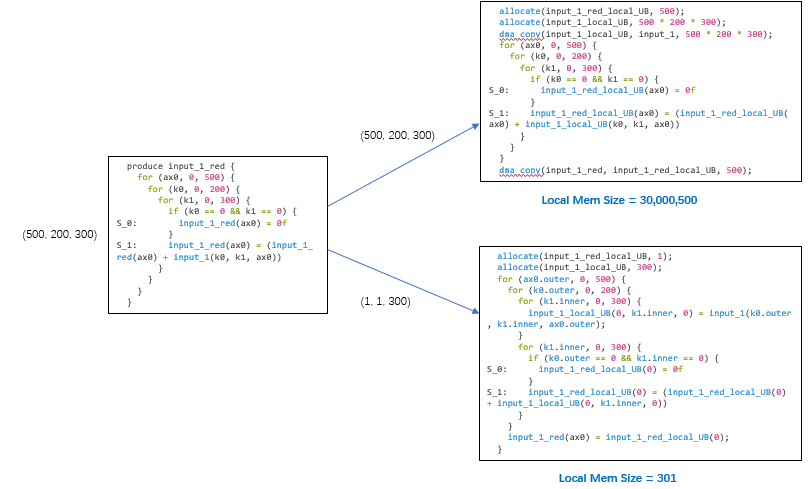809x489 pixels.
Task: Click 'Local Mem Size = 301' caption
Action: click(618, 478)
